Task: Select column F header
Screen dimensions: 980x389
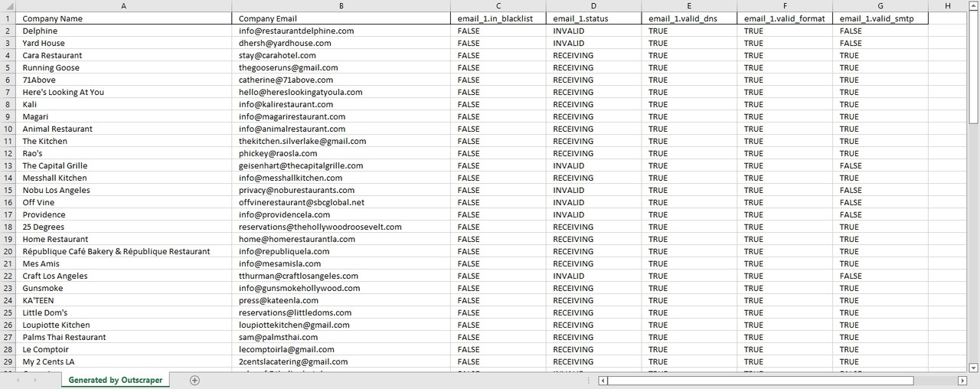Action: pyautogui.click(x=785, y=6)
